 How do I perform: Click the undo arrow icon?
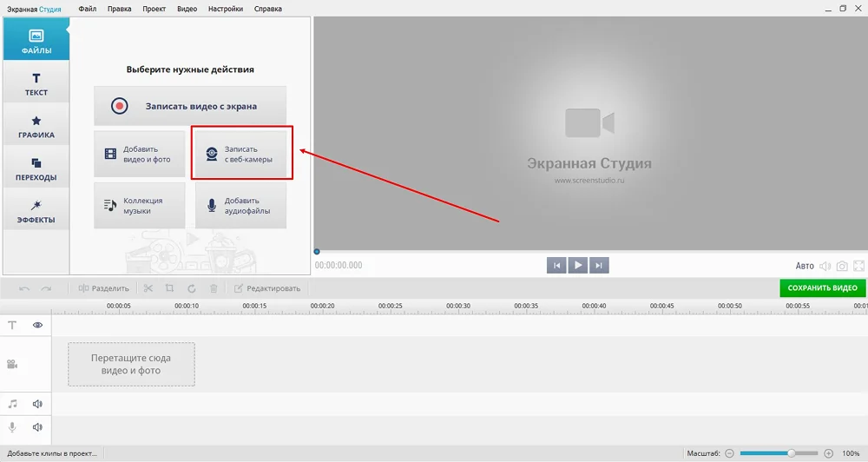tap(24, 288)
